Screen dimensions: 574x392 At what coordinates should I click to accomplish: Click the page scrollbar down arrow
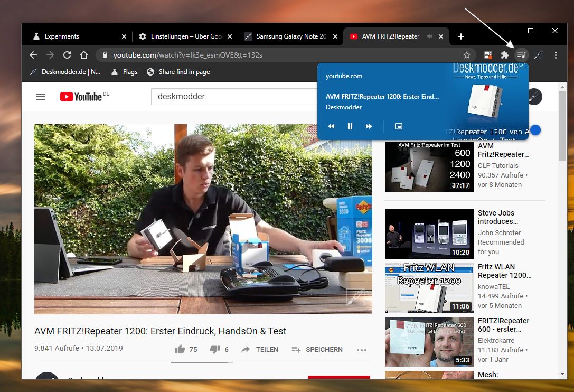coord(563,374)
